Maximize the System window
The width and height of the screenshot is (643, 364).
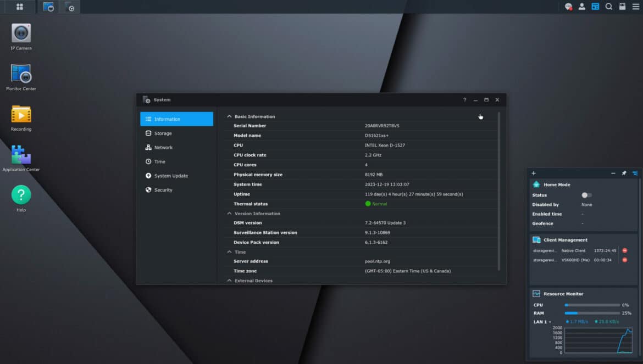(x=486, y=100)
